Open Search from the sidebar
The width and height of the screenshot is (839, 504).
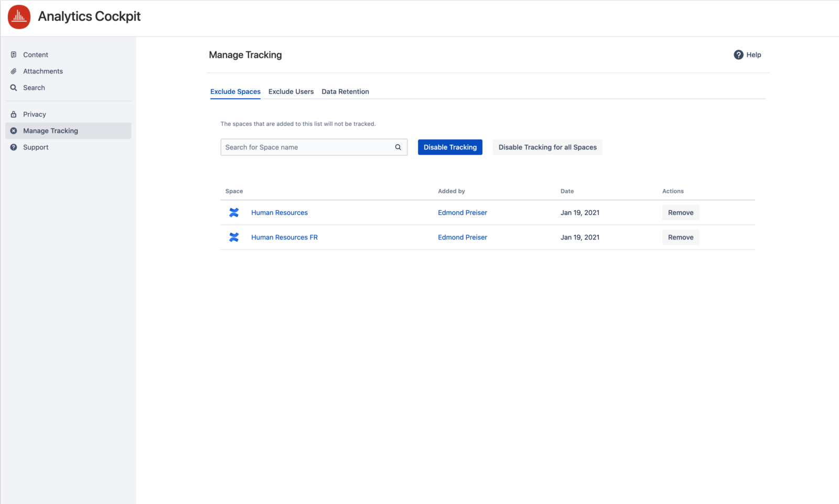click(34, 87)
